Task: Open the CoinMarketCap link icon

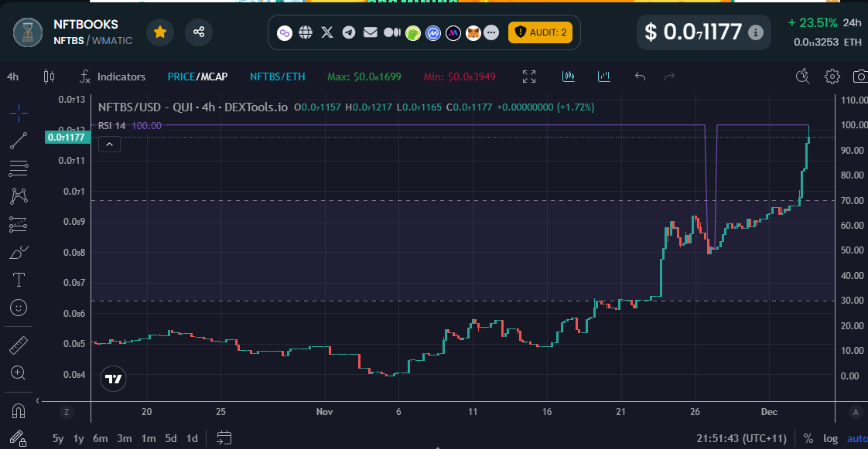Action: pos(433,33)
